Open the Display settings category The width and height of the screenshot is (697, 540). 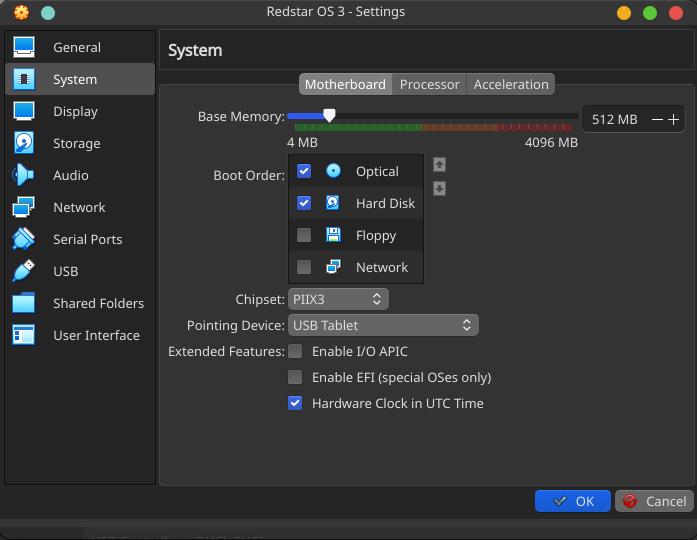pyautogui.click(x=80, y=111)
